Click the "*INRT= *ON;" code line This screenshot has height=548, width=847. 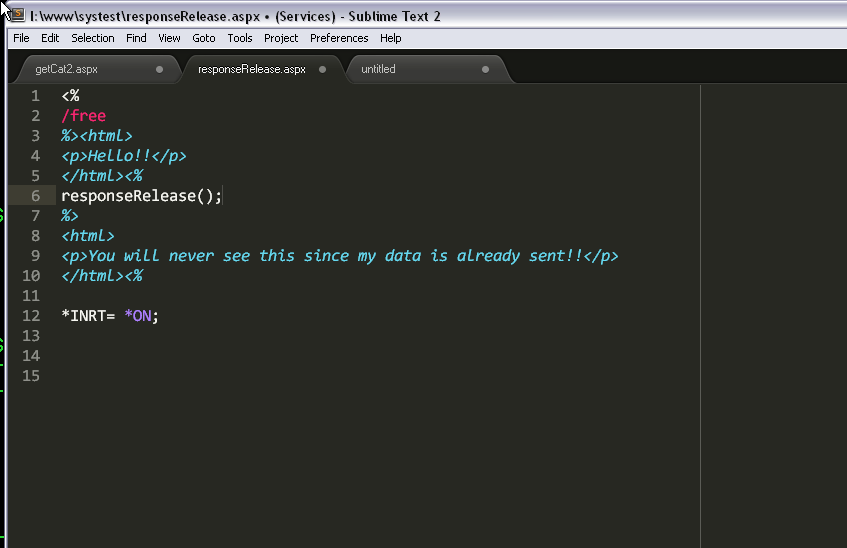pos(110,316)
